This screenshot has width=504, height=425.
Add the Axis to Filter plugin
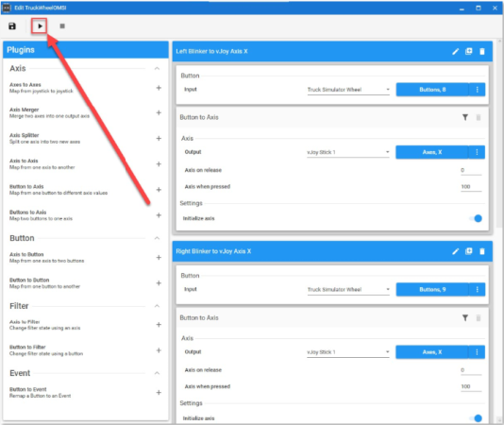(159, 325)
